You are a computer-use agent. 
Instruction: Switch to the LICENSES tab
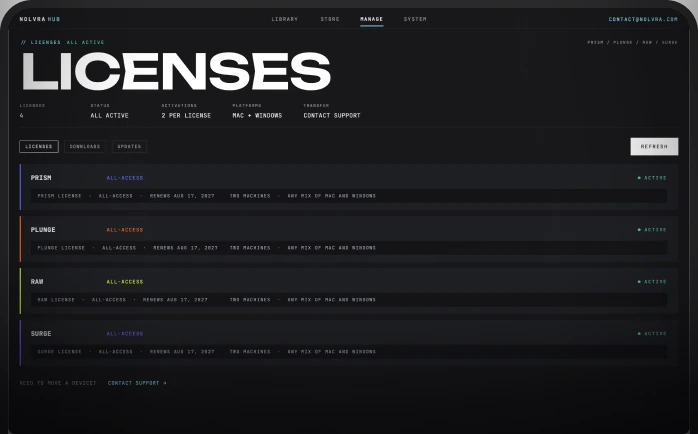(39, 146)
